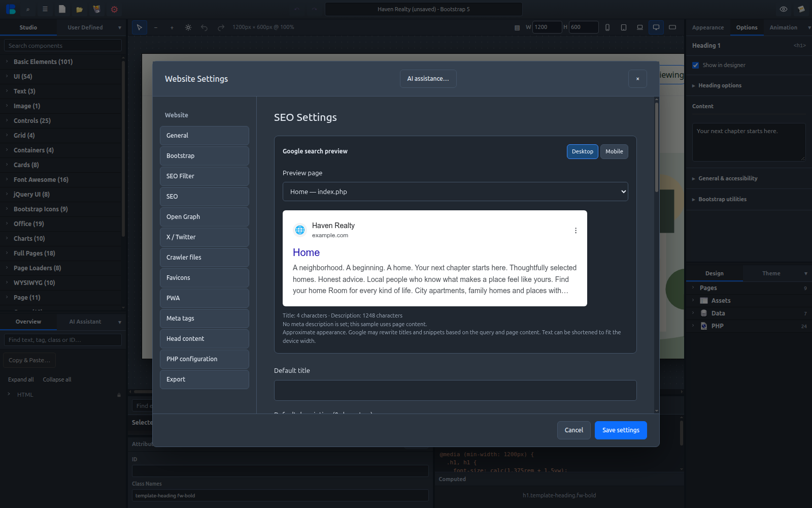
Task: Click the PHP file icon in Design panel
Action: tap(704, 326)
